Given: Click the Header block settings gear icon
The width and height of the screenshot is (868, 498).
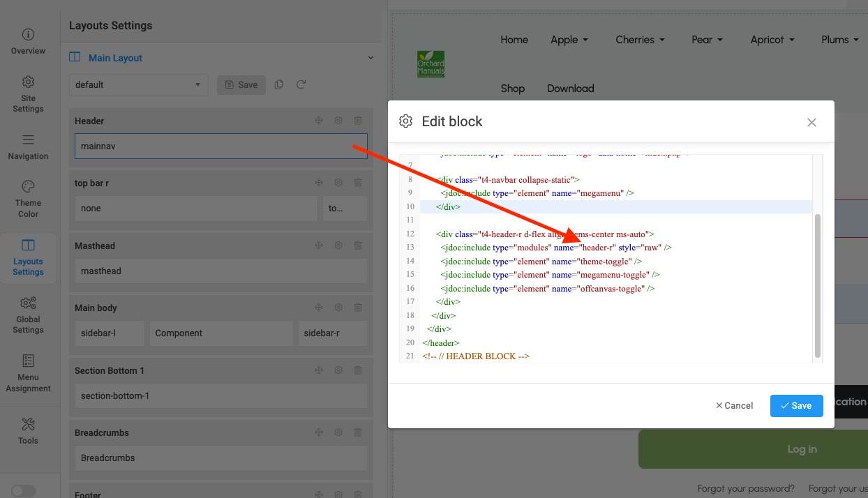Looking at the screenshot, I should tap(338, 121).
